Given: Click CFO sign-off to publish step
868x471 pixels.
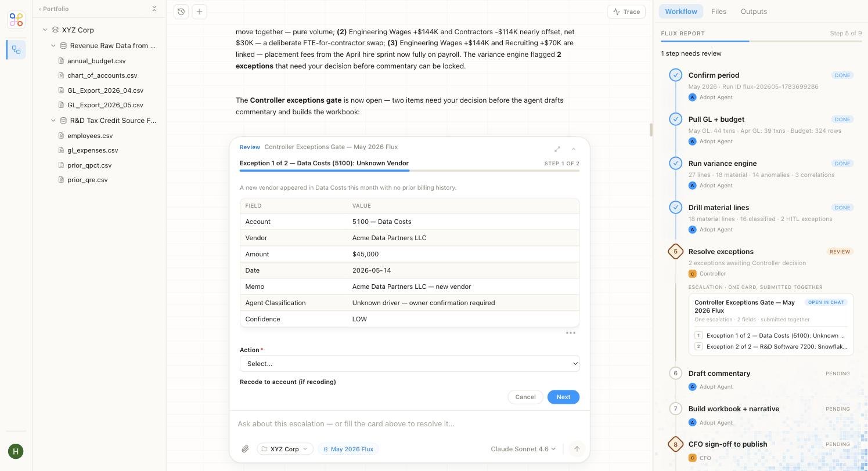Looking at the screenshot, I should [x=727, y=444].
